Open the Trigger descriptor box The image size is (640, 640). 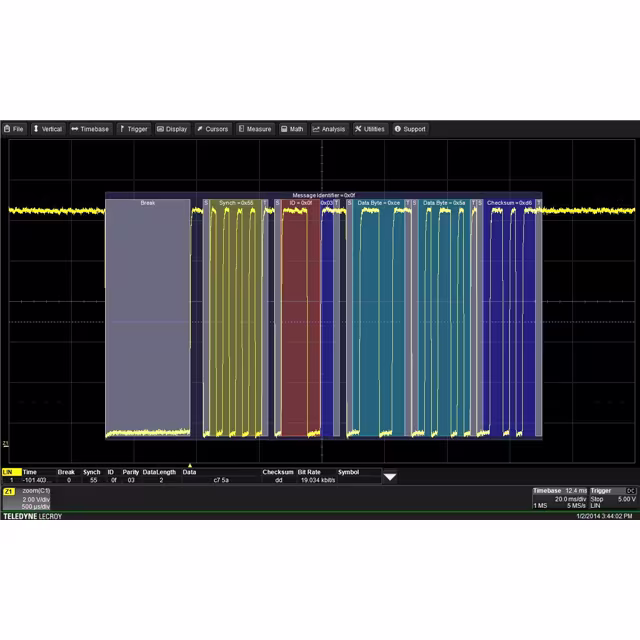613,498
